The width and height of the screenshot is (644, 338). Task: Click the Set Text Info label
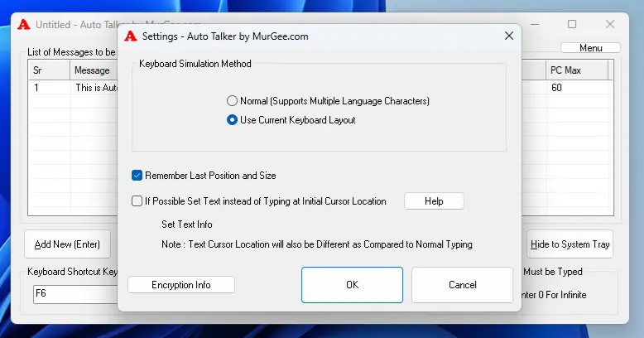(187, 225)
